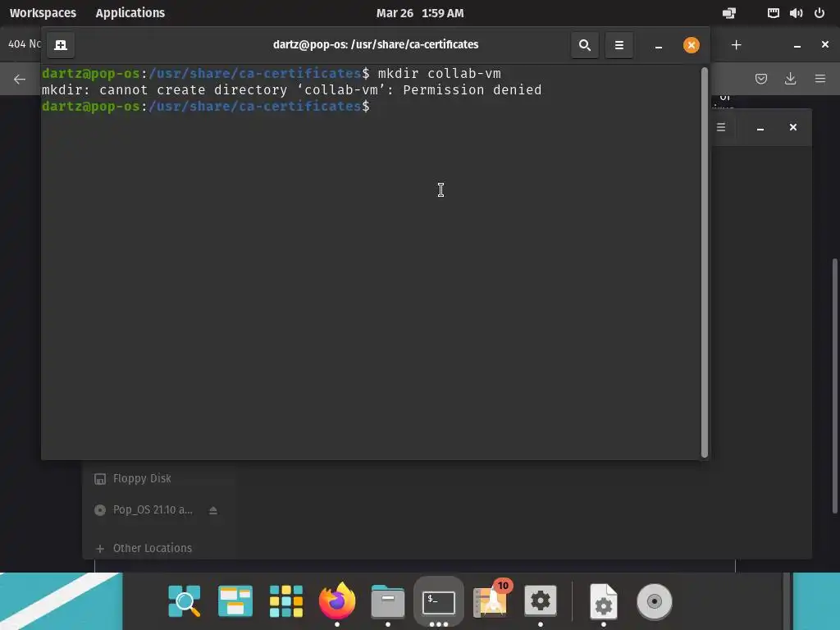Viewport: 840px width, 630px height.
Task: Minimize the terminal window
Action: click(659, 46)
